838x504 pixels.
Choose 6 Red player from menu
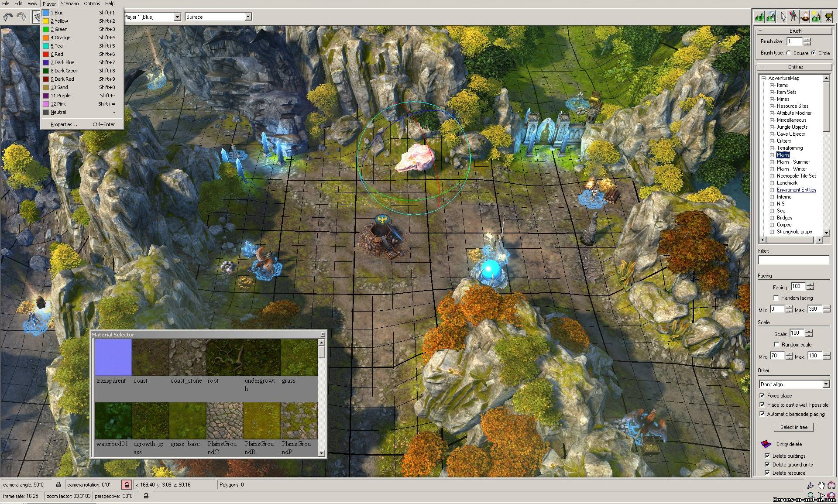click(57, 54)
